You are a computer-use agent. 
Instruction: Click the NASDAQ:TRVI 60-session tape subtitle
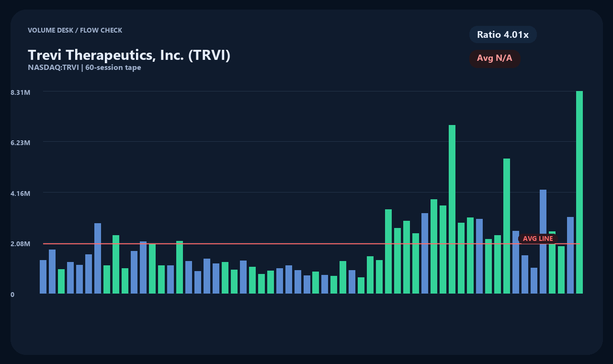(84, 68)
